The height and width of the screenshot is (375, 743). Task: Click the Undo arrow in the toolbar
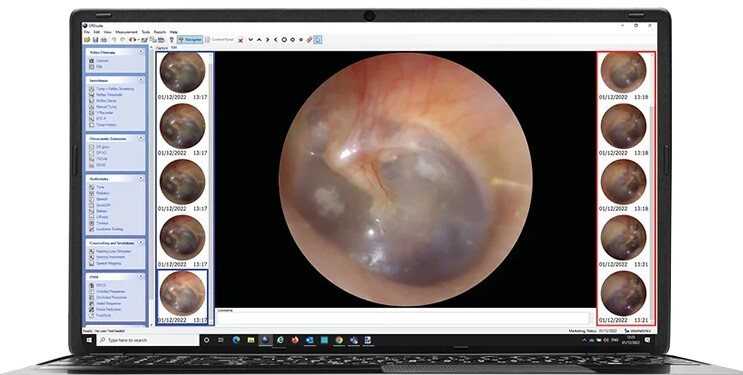point(114,40)
